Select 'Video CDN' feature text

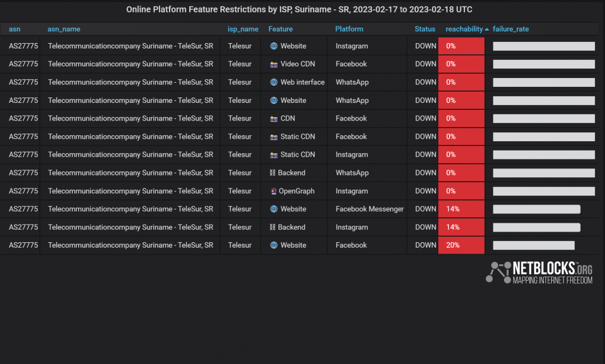[x=298, y=64]
